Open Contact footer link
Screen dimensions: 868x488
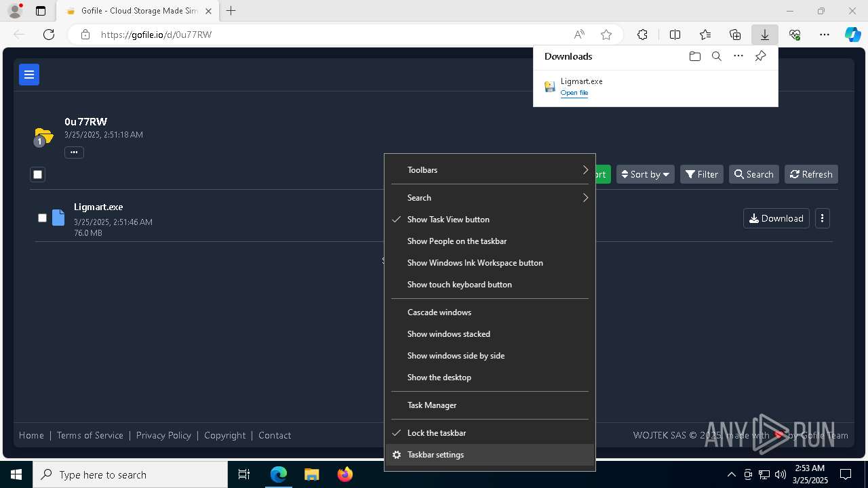275,435
